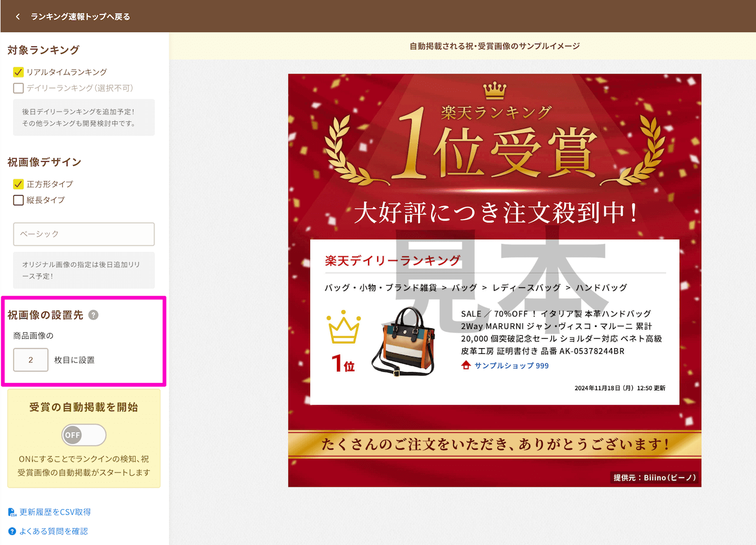The image size is (756, 545).
Task: Click the 提供元 Biiino credit label
Action: click(x=654, y=478)
